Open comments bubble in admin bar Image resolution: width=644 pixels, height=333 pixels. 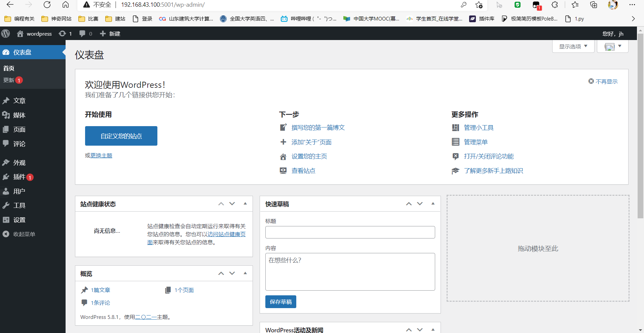85,34
